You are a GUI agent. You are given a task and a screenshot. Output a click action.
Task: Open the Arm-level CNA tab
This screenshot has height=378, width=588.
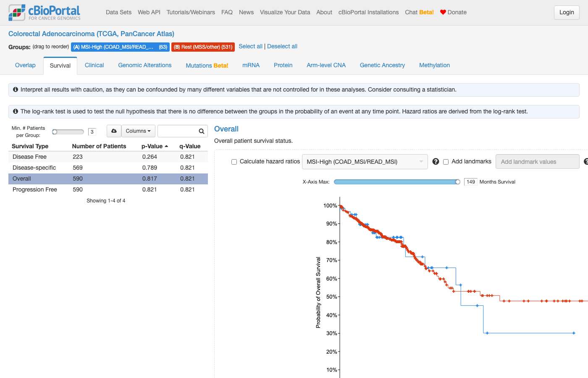click(x=326, y=65)
